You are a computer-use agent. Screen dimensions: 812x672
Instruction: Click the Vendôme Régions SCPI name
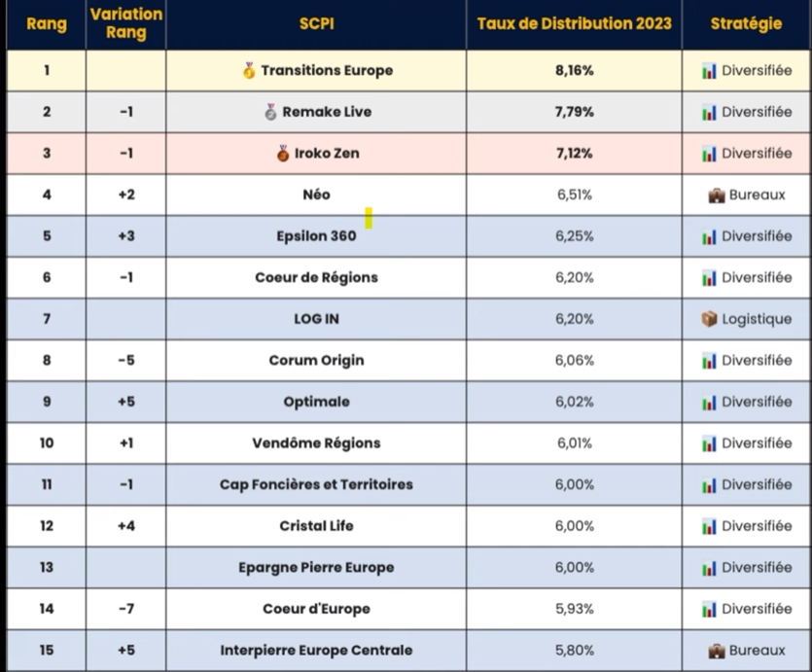316,443
